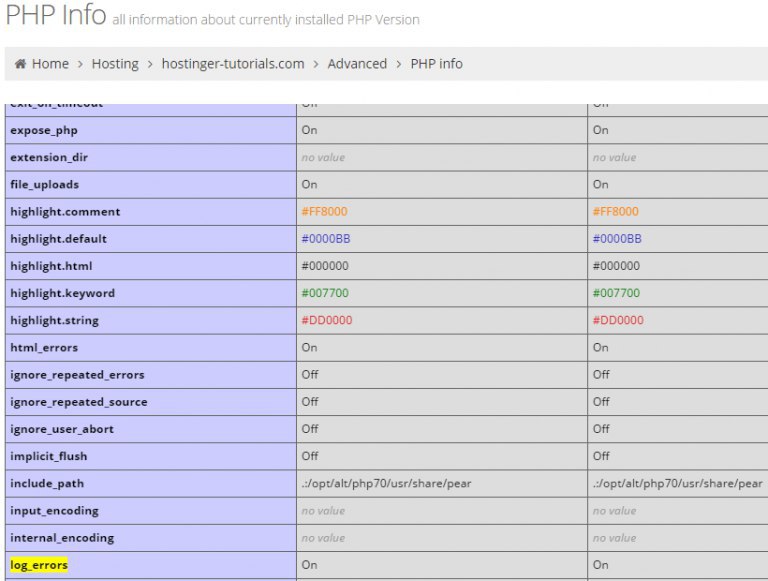Click the highlight.keyword directive name
The image size is (768, 581).
63,293
